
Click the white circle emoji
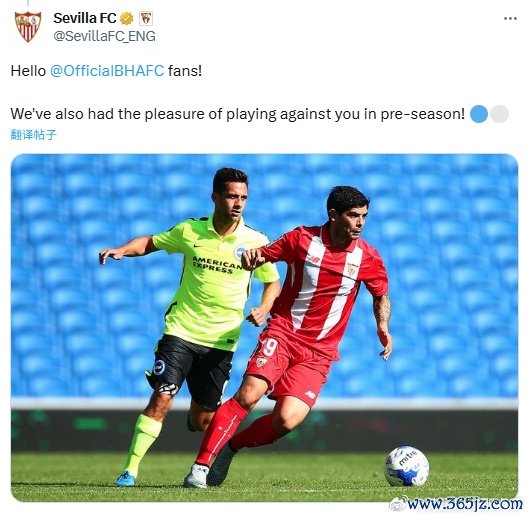tap(499, 114)
